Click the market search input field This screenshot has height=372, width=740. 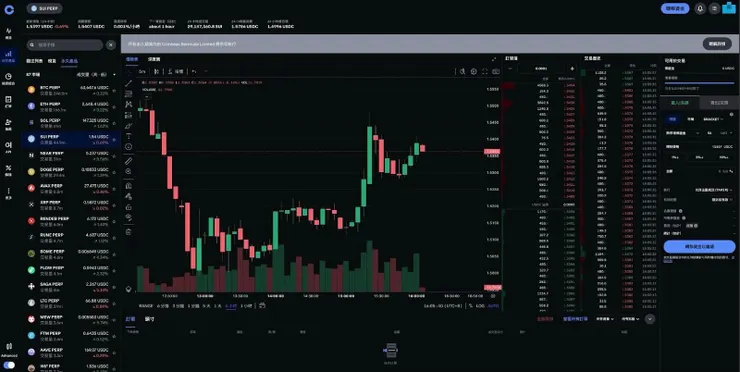click(x=65, y=45)
